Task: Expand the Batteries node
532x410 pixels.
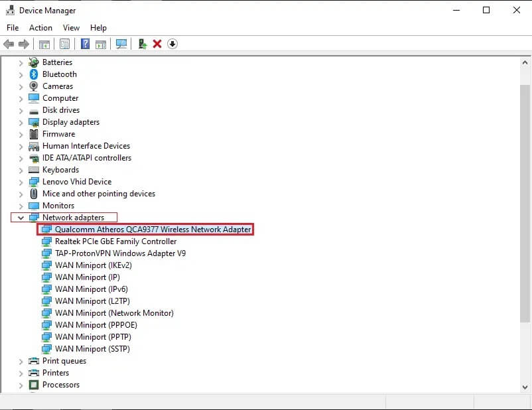Action: point(21,63)
